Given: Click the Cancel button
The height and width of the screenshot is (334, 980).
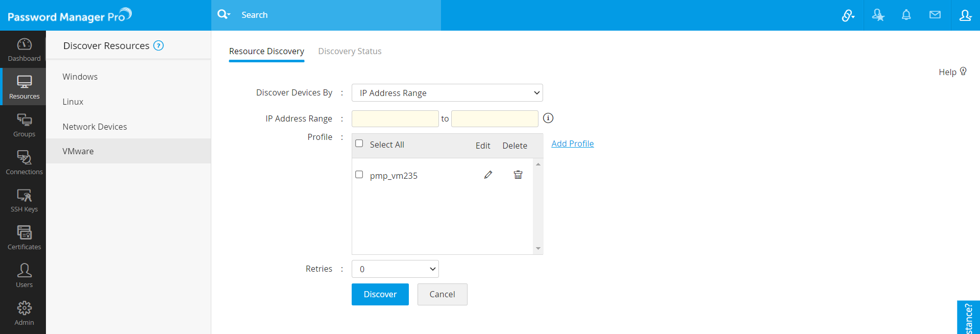Looking at the screenshot, I should (442, 294).
